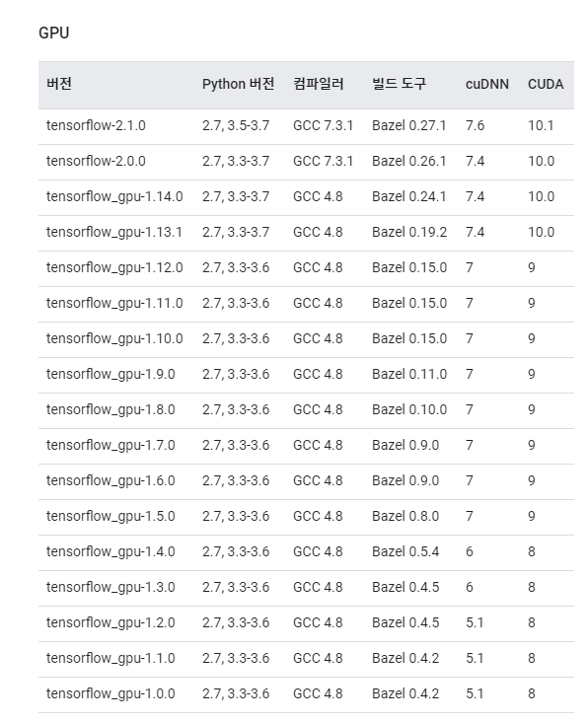
Task: Select the '빌드 도구' column header
Action: tap(399, 84)
